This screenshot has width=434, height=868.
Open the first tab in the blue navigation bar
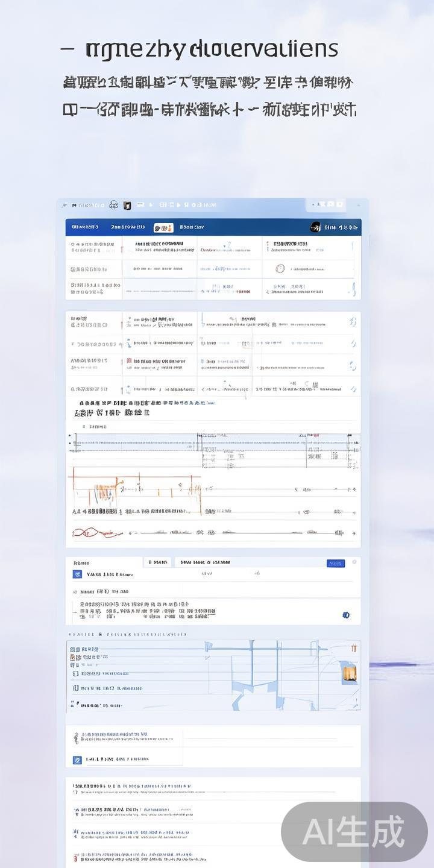coord(85,227)
